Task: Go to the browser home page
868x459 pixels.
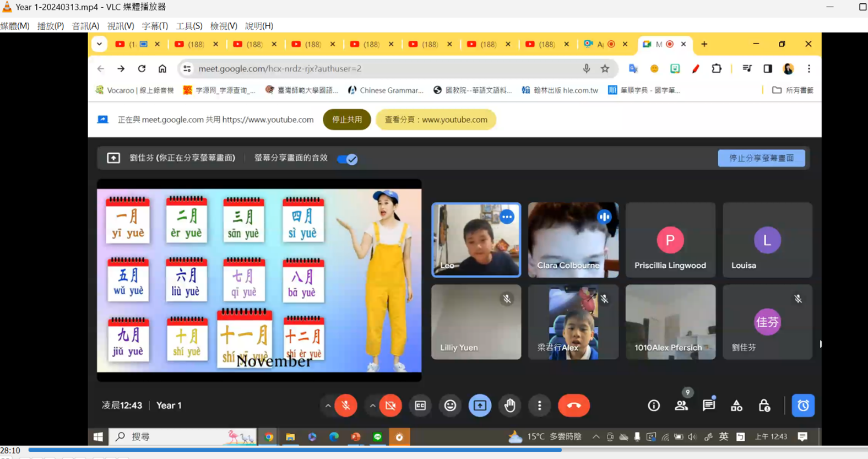Action: click(x=162, y=69)
